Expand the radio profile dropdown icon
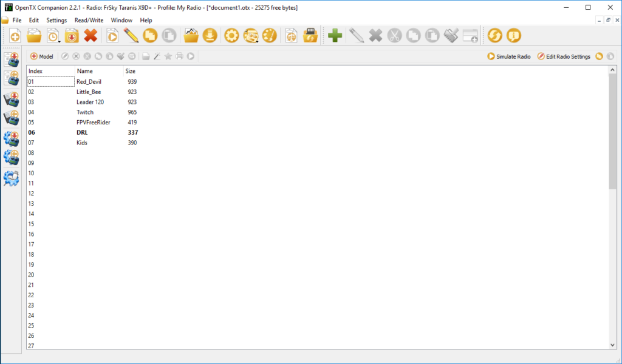The height and width of the screenshot is (364, 622). [x=257, y=41]
